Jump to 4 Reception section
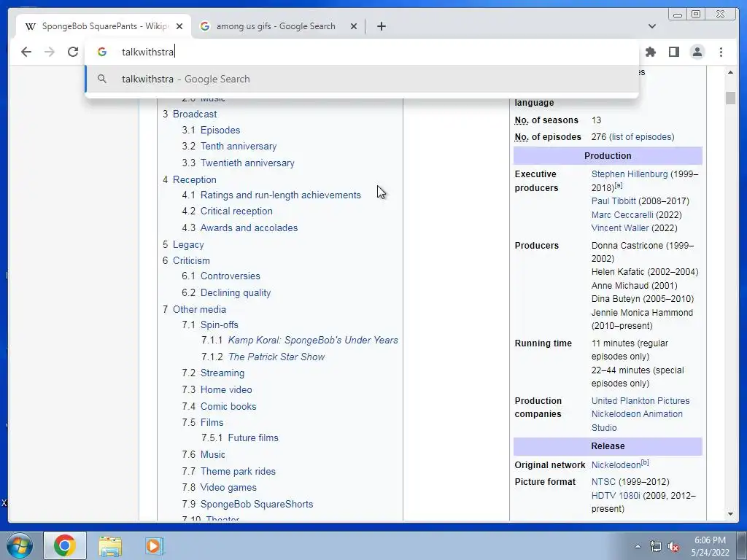Image resolution: width=747 pixels, height=560 pixels. click(x=194, y=179)
